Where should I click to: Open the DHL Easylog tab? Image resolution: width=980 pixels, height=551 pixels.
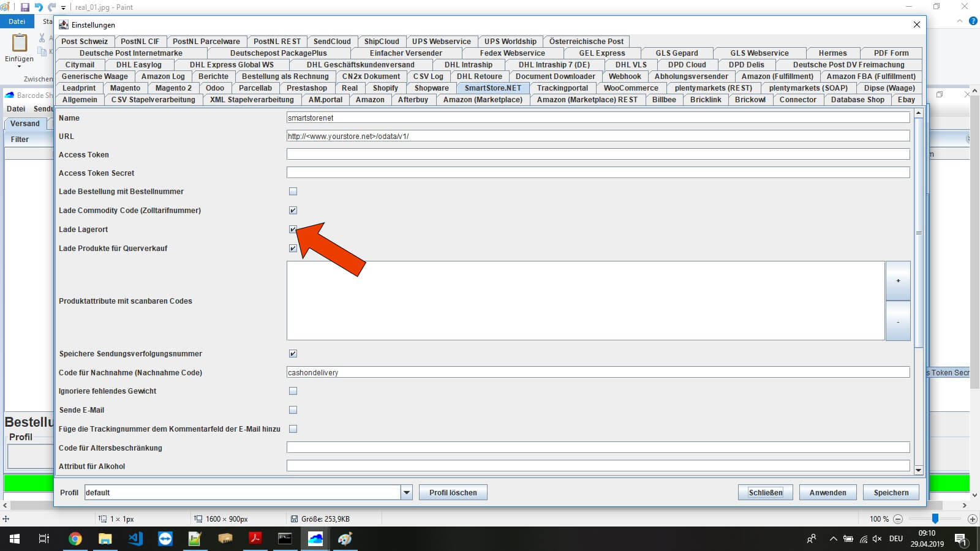tap(139, 65)
